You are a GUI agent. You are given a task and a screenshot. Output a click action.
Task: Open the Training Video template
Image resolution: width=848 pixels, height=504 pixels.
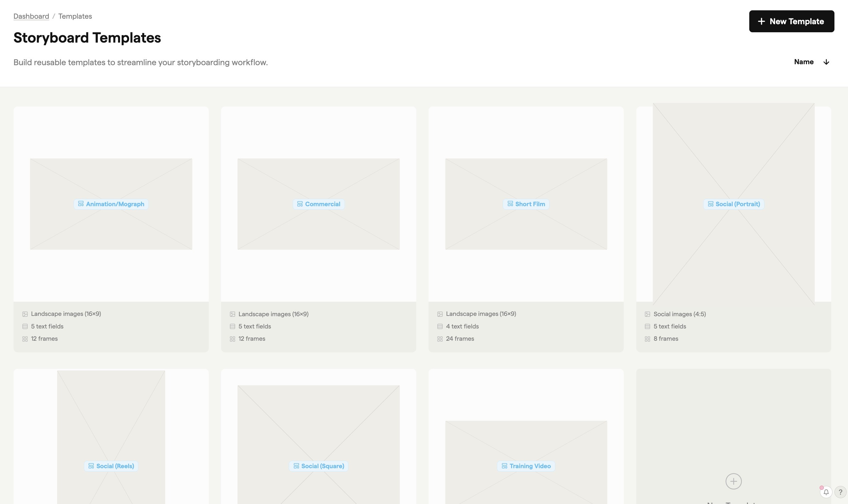tap(526, 466)
